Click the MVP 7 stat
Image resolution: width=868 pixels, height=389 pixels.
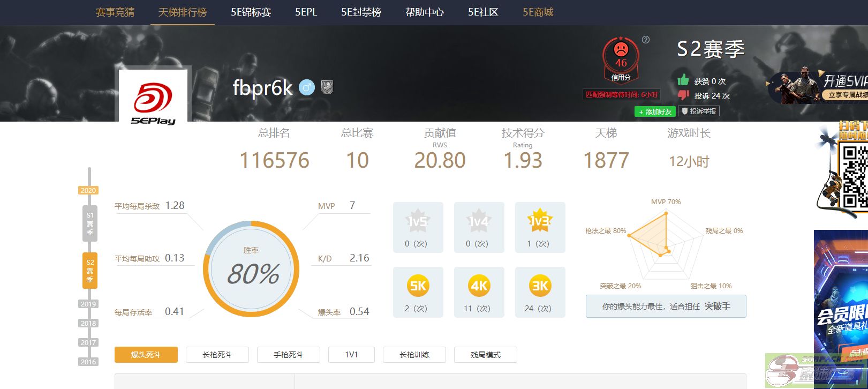tap(337, 206)
